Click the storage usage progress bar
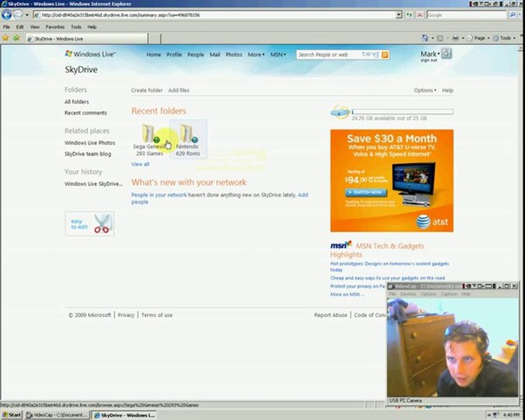525x420 pixels. click(402, 111)
